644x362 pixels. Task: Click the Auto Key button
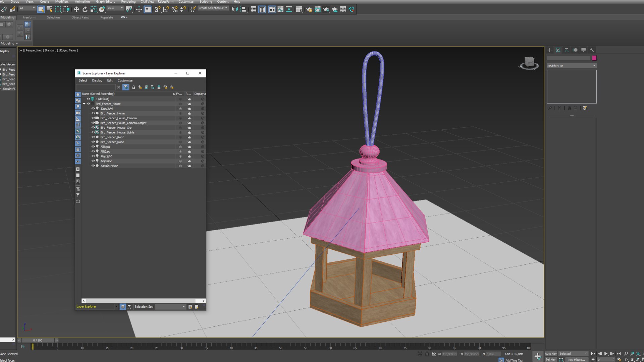550,354
